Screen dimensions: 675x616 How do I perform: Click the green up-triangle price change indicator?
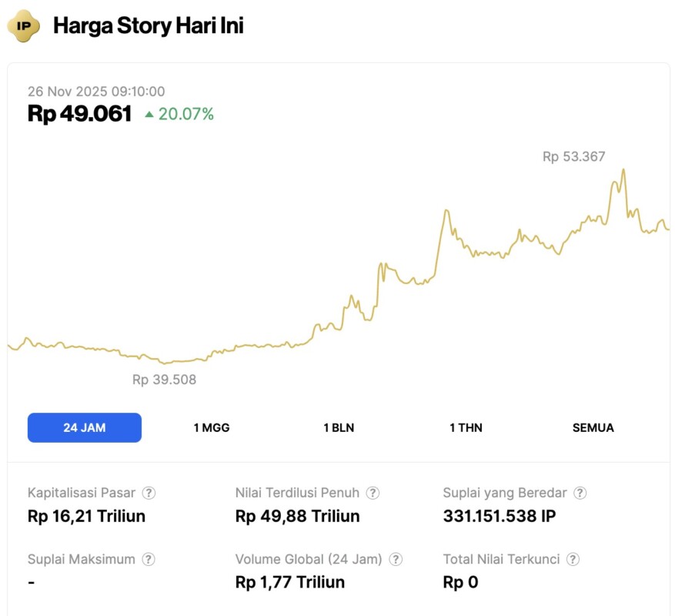point(149,115)
